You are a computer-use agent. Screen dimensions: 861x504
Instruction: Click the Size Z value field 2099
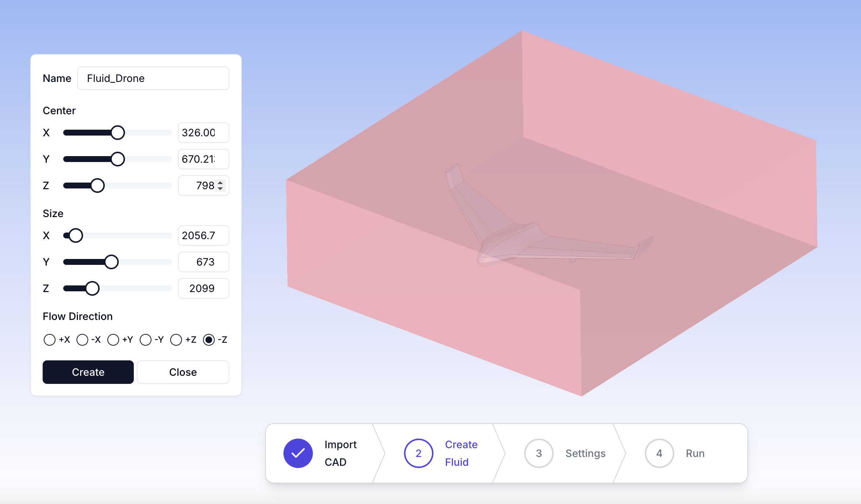tap(204, 288)
